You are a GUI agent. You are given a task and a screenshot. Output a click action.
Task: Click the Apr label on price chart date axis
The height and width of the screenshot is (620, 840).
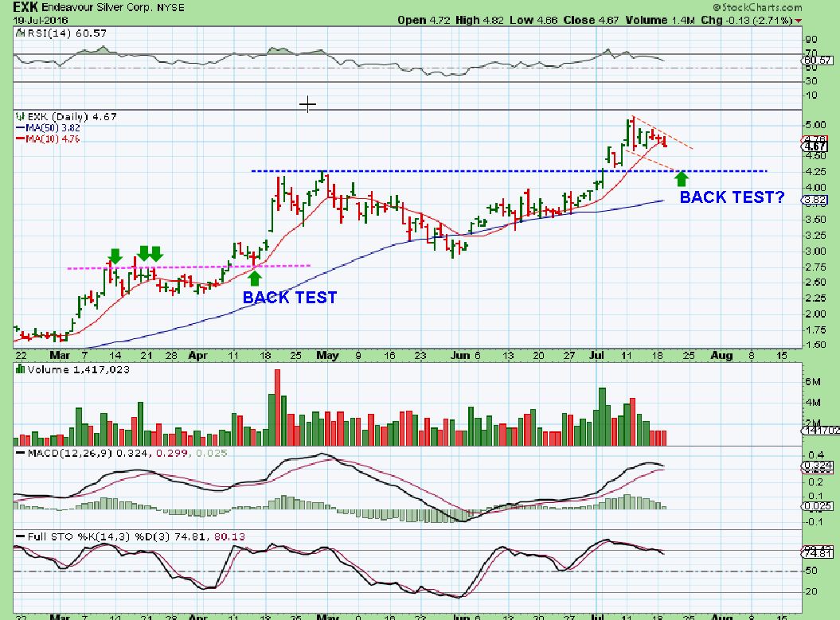197,356
